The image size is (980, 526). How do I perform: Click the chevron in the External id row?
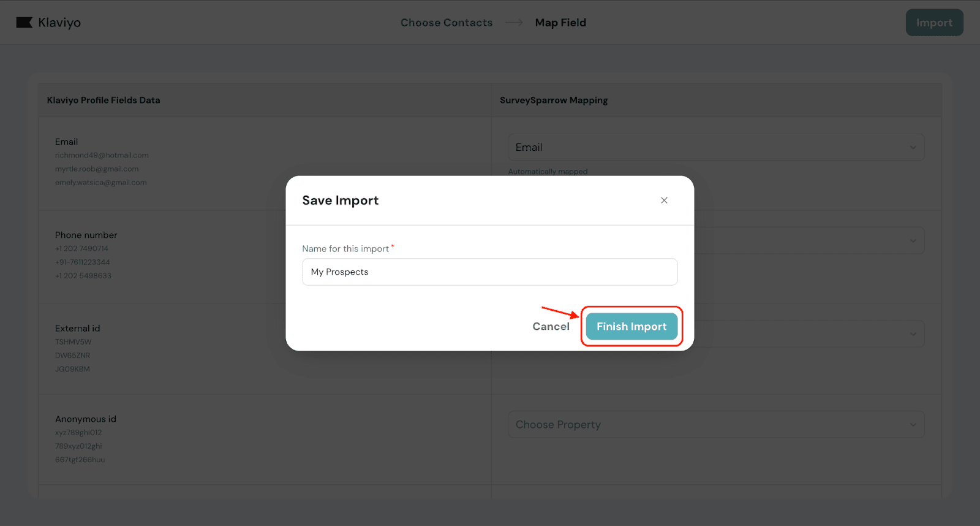click(x=913, y=334)
